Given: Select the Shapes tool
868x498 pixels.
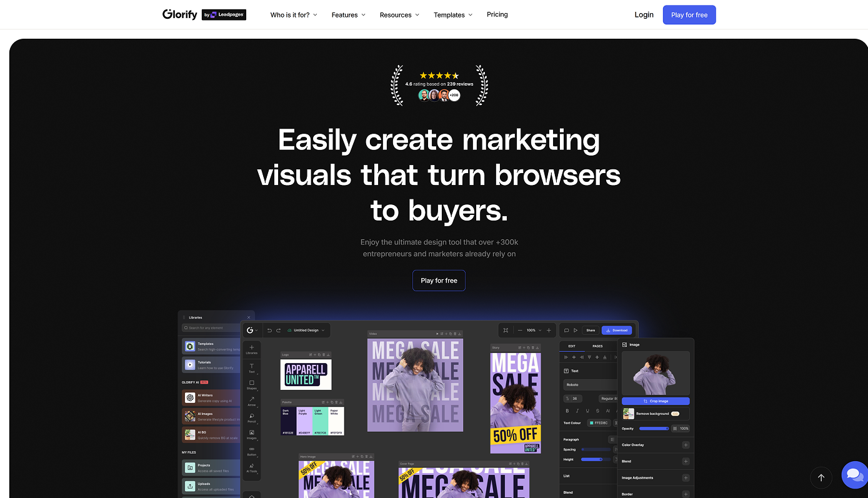Looking at the screenshot, I should tap(252, 384).
